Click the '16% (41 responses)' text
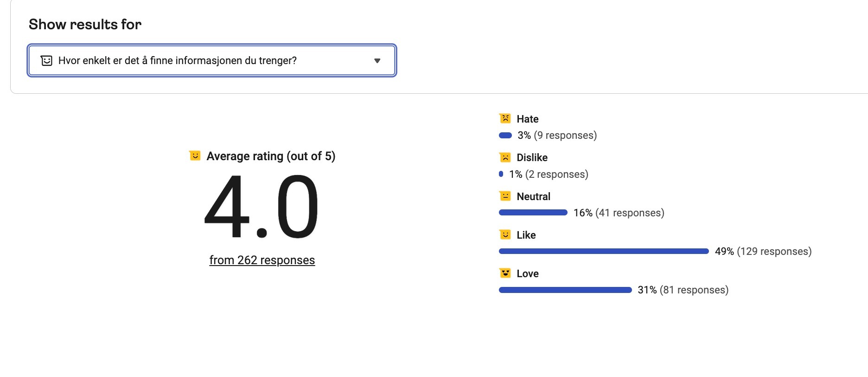The width and height of the screenshot is (868, 377). pos(619,213)
